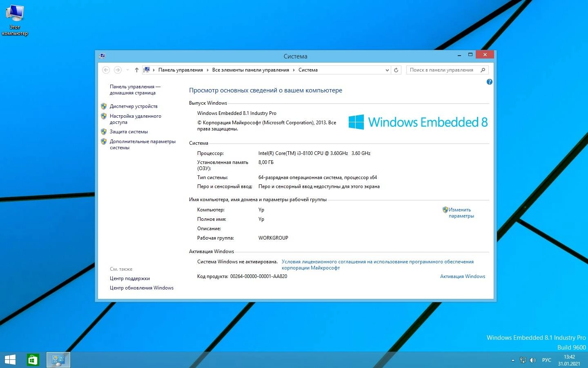The image size is (588, 368).
Task: Select installed memory value '8,00 ГБ'
Action: [x=266, y=162]
